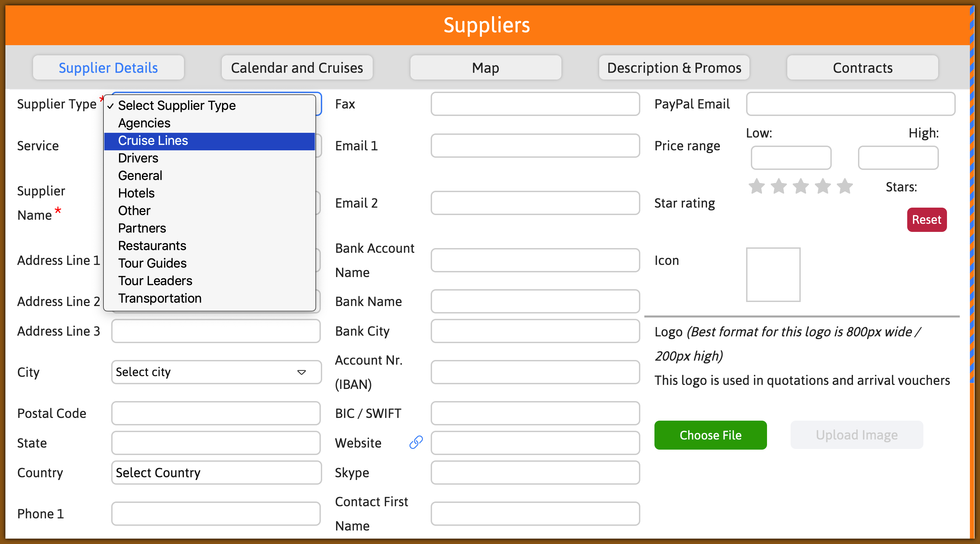Click the website link icon
Screen dimensions: 980x544
tap(416, 443)
